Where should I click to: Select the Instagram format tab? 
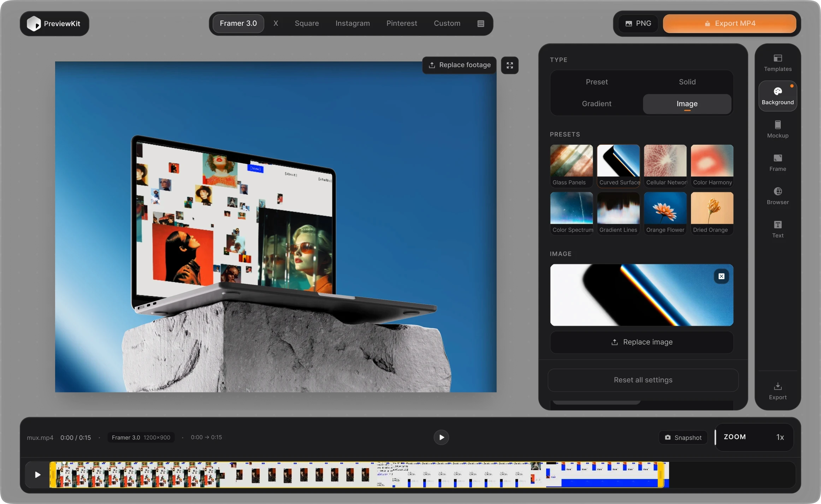[x=353, y=24]
